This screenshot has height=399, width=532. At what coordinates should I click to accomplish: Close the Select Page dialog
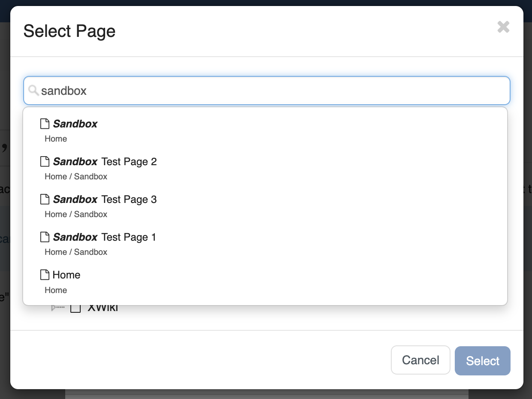click(x=503, y=27)
